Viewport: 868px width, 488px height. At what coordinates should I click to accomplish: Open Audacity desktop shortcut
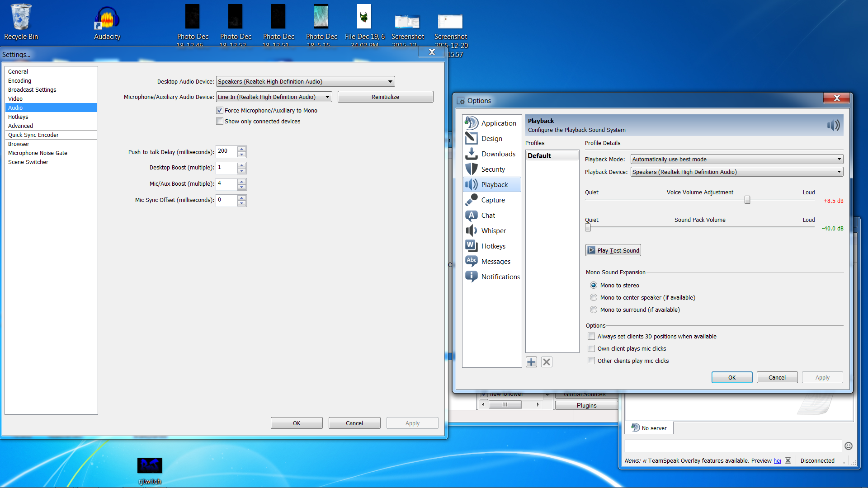coord(107,23)
